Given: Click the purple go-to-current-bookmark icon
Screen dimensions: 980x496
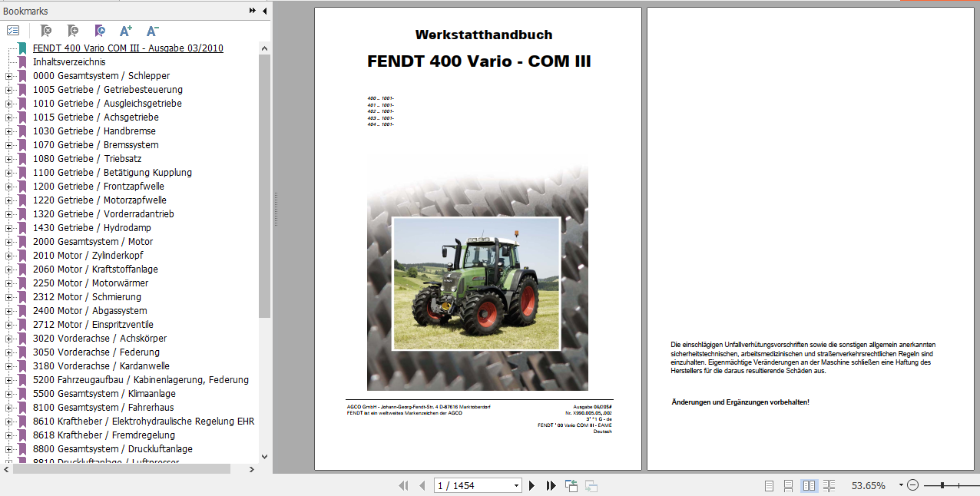Looking at the screenshot, I should pos(100,31).
